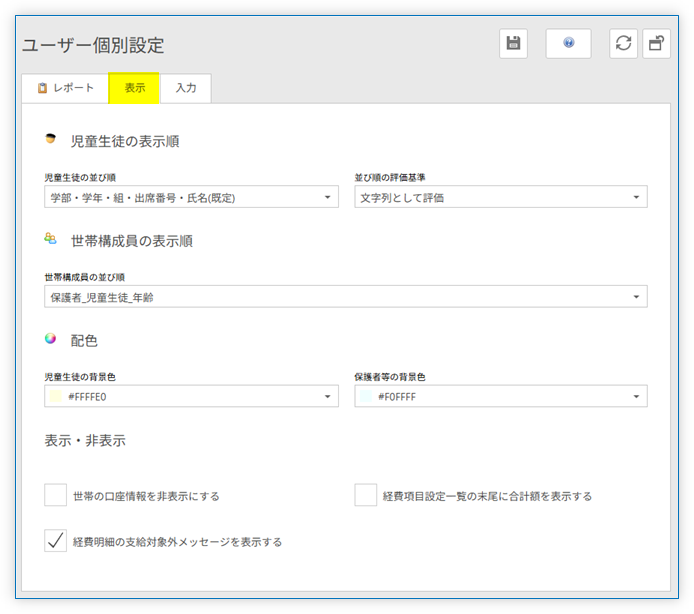Click the student face icon beside 児童生徒の表示順
The width and height of the screenshot is (694, 614).
pos(50,139)
